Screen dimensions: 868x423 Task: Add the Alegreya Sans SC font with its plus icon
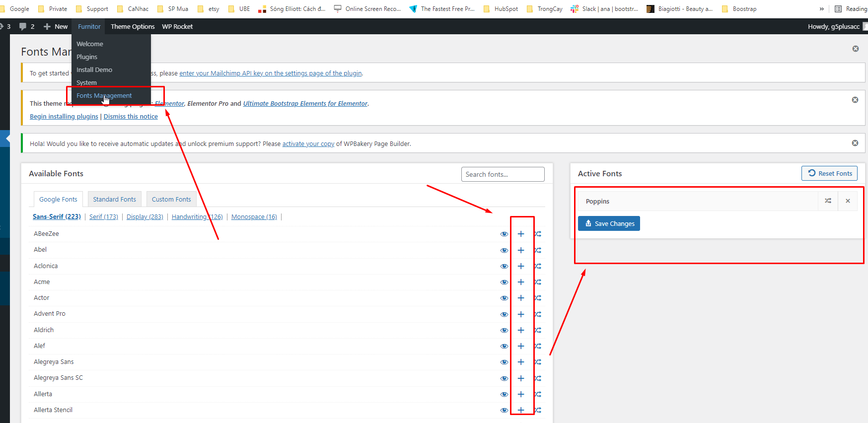[x=521, y=378]
